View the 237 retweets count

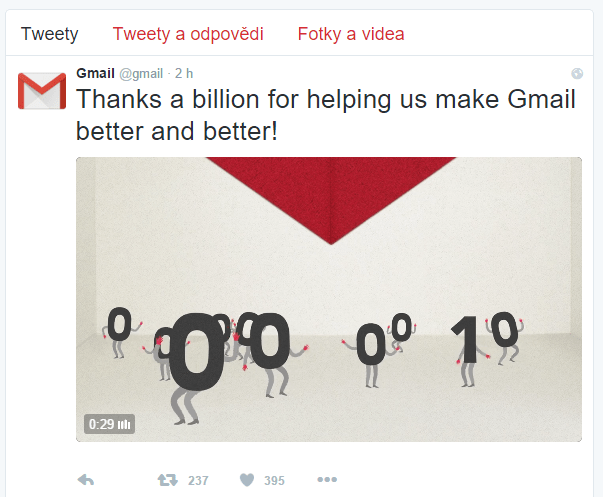(198, 480)
